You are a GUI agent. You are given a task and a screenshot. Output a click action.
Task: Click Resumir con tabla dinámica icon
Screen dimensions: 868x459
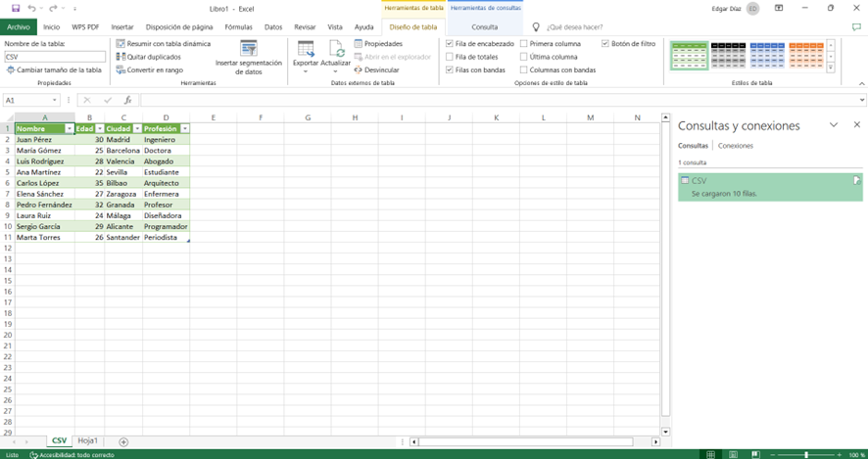(x=121, y=44)
